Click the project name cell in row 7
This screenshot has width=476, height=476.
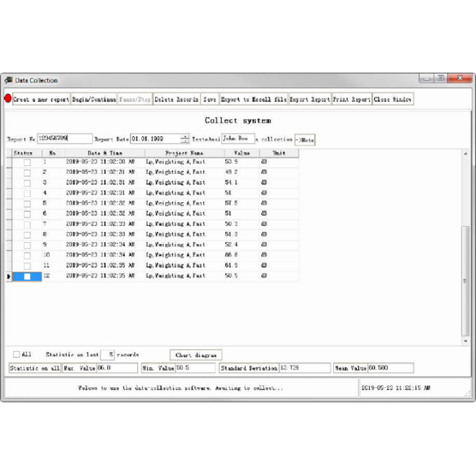(184, 224)
